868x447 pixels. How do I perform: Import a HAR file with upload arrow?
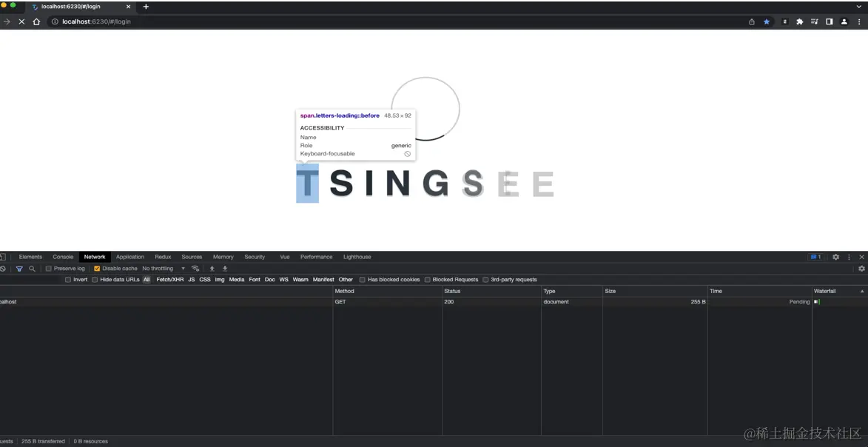[212, 269]
